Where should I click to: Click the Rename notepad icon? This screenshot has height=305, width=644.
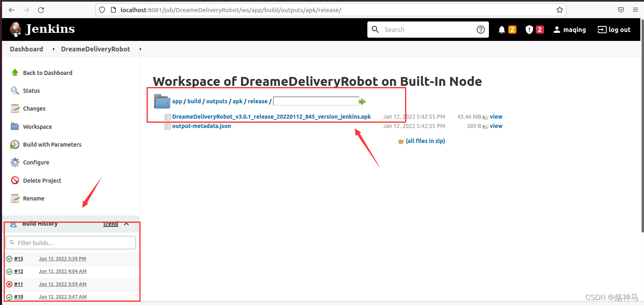[15, 198]
